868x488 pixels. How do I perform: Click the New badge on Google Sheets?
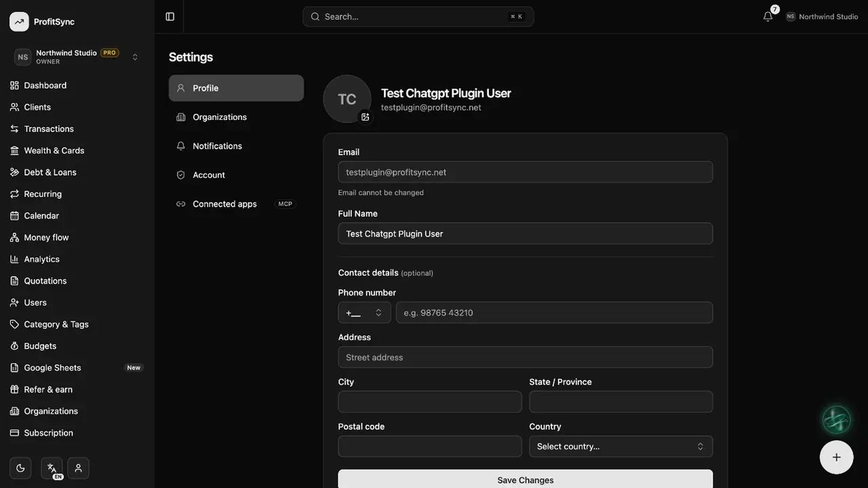point(134,367)
